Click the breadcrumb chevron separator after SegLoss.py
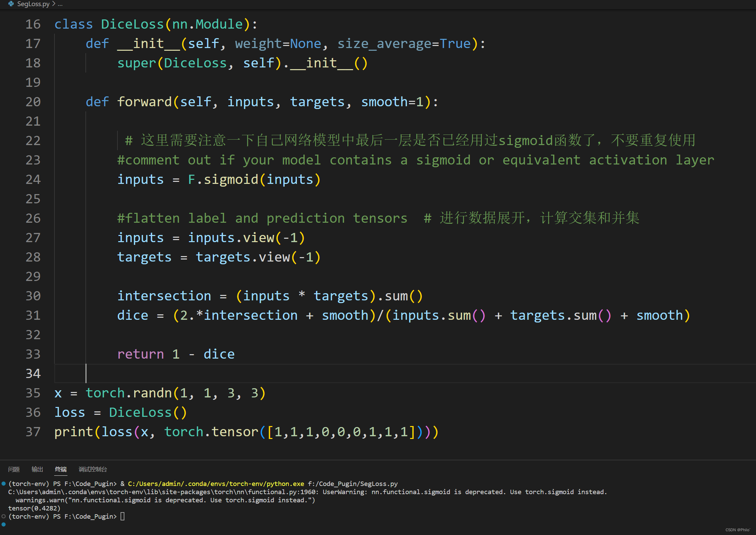This screenshot has width=756, height=535. pos(53,4)
